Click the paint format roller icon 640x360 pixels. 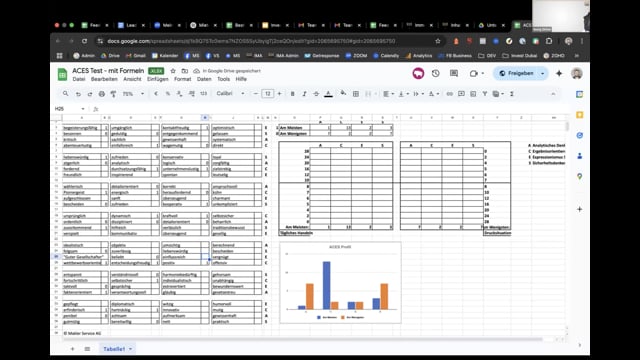coord(113,94)
